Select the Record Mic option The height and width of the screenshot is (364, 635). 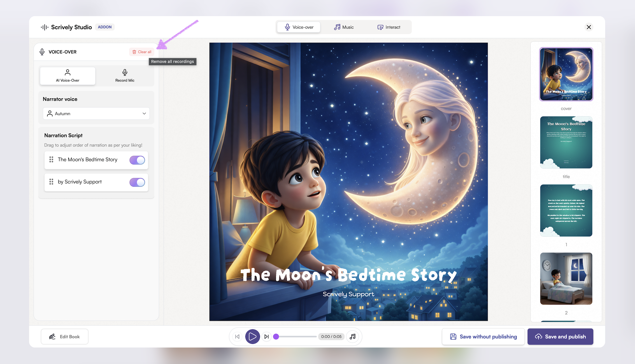pyautogui.click(x=125, y=76)
